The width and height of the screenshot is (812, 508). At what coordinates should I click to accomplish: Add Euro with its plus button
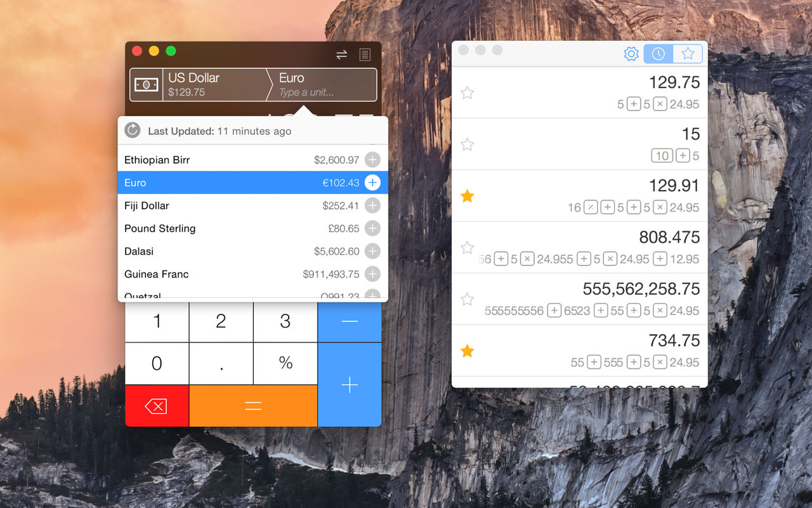click(x=372, y=182)
